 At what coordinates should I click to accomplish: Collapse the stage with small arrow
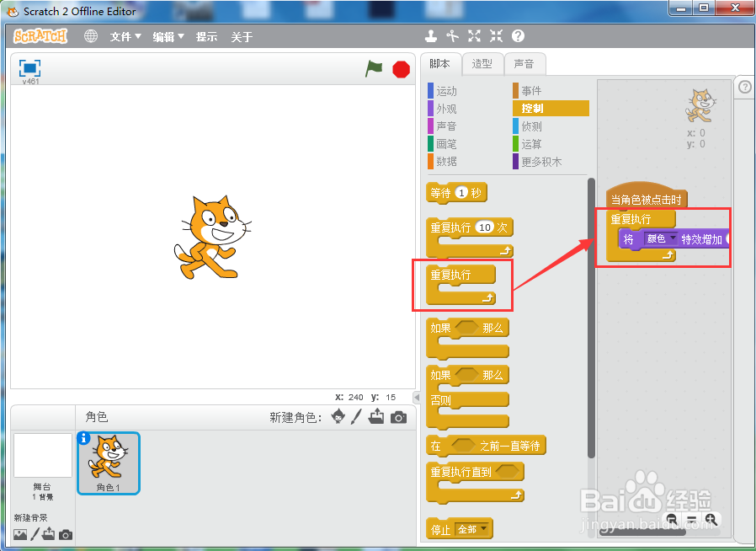tap(417, 397)
